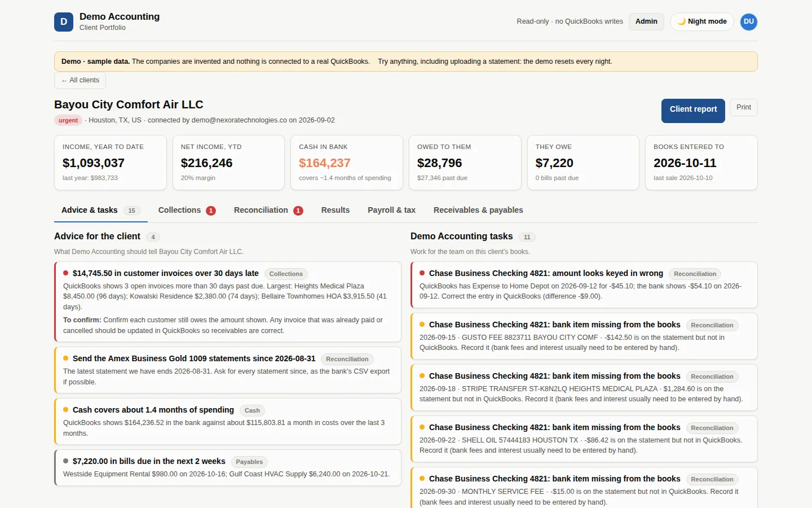Image resolution: width=812 pixels, height=508 pixels.
Task: Click the urgent status tag
Action: tap(68, 120)
